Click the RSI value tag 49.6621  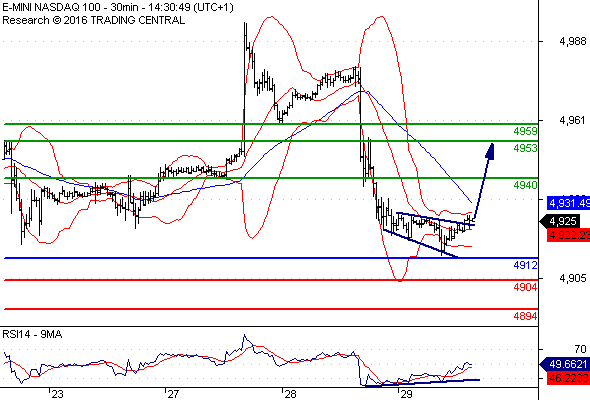click(565, 364)
